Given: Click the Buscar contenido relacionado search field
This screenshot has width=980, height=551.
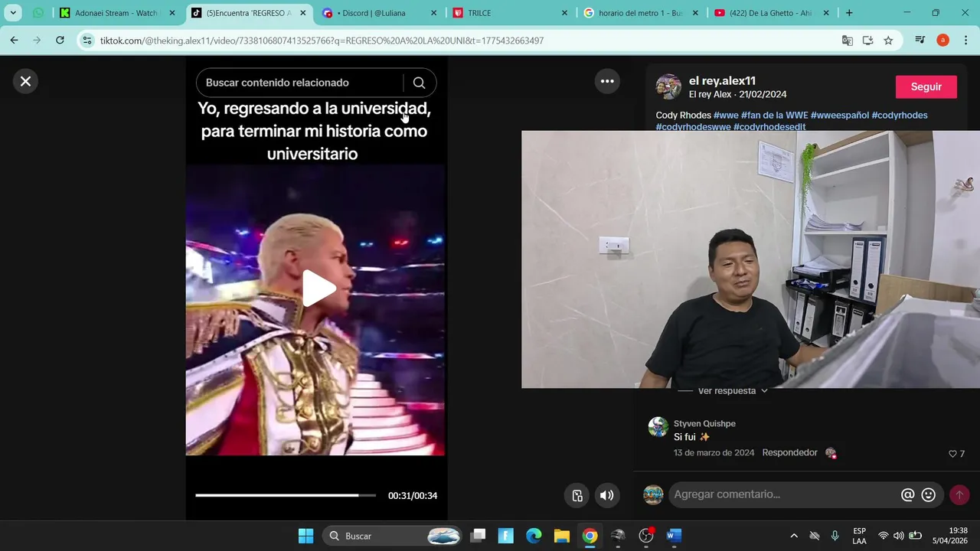Looking at the screenshot, I should tap(299, 83).
